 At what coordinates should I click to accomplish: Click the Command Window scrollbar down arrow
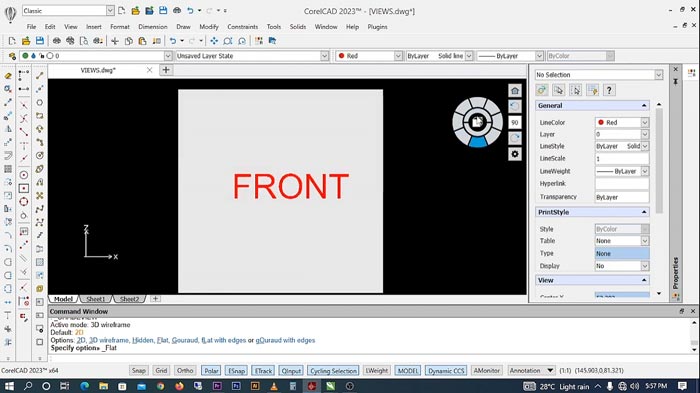coord(694,350)
